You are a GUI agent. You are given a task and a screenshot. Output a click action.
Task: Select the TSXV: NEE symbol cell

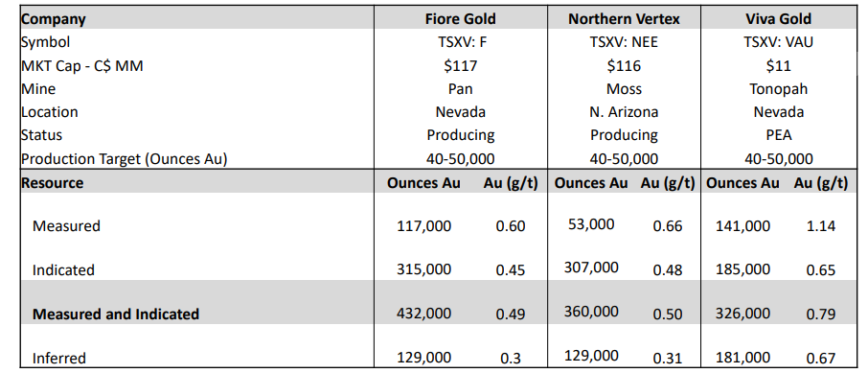[624, 42]
